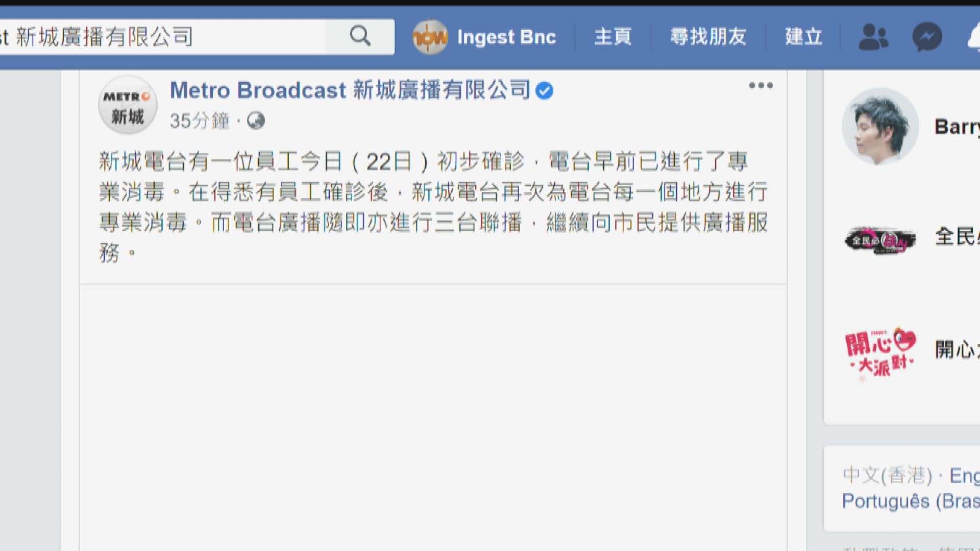Click the search magnifier icon
980x551 pixels.
click(x=360, y=36)
